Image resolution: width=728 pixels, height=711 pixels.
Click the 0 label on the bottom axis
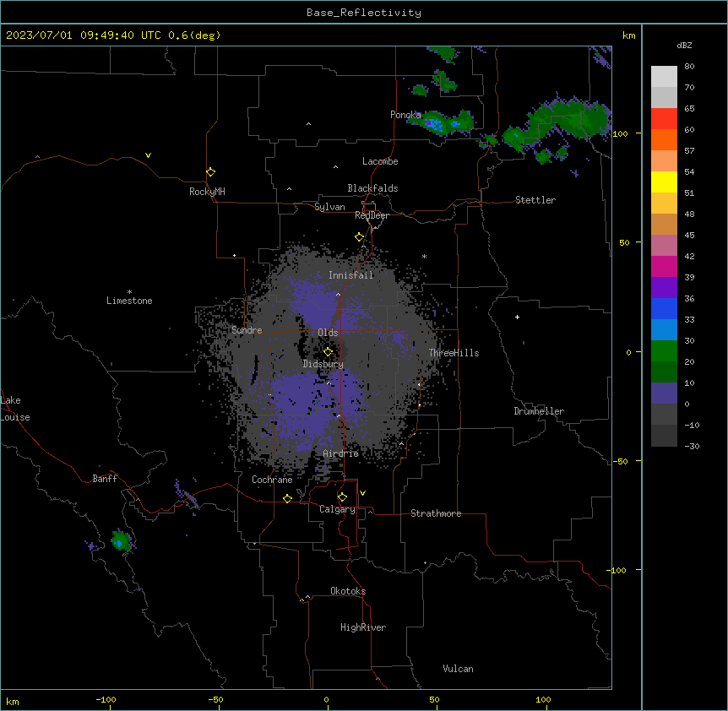click(x=326, y=700)
